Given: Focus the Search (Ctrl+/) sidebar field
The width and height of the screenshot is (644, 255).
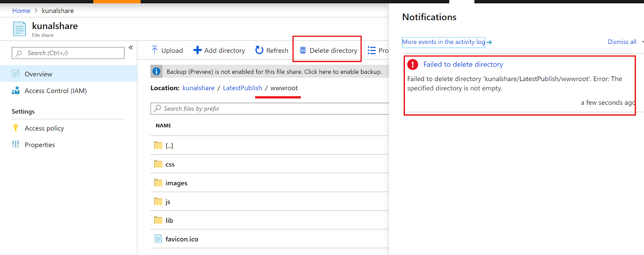Looking at the screenshot, I should [x=68, y=53].
